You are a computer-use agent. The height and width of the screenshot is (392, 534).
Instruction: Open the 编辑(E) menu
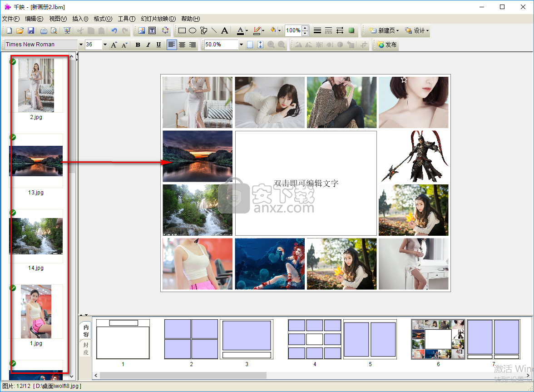click(34, 19)
